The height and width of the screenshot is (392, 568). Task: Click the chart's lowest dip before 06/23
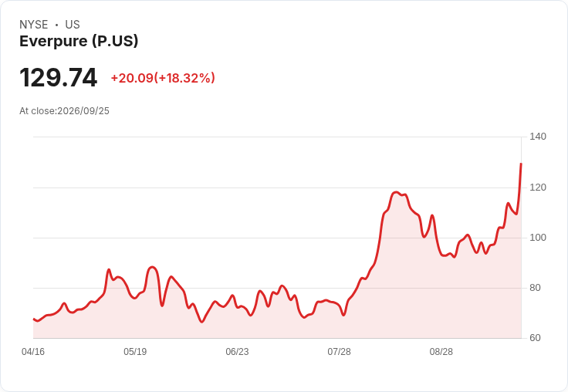click(202, 322)
